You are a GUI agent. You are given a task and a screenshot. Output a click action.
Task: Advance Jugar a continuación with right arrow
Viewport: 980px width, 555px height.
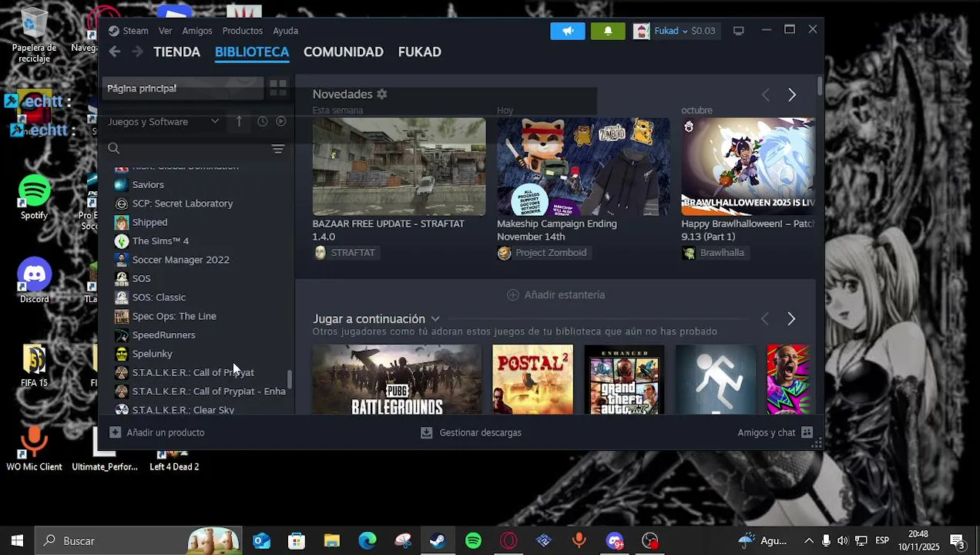[x=791, y=319]
